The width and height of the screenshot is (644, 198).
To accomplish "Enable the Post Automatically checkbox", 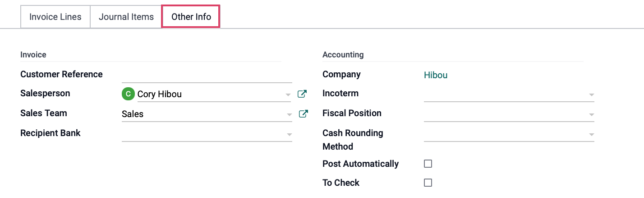I will tap(428, 164).
